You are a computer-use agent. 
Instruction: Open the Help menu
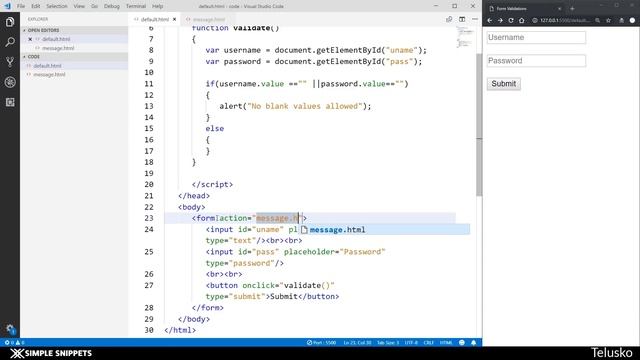coord(157,6)
